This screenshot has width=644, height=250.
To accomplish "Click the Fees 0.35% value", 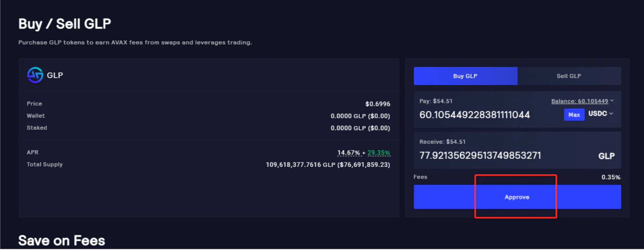I will [x=611, y=177].
